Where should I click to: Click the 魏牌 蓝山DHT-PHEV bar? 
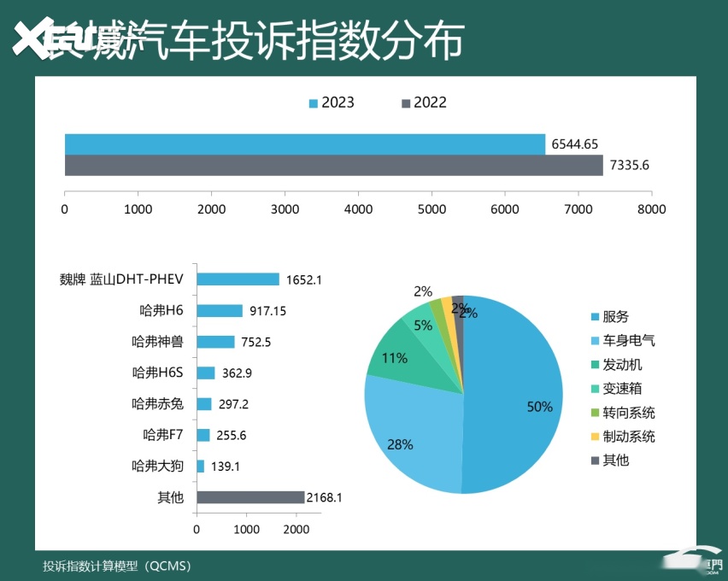[x=238, y=279]
